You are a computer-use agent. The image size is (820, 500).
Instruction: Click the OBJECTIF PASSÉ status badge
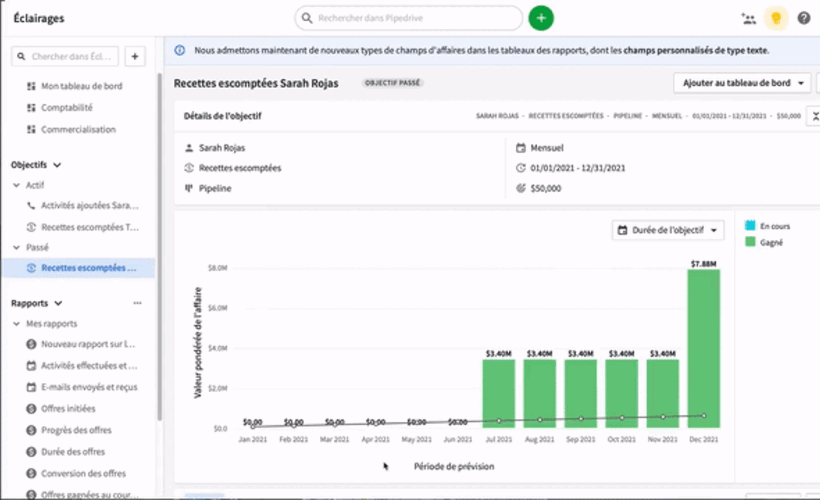pos(392,83)
